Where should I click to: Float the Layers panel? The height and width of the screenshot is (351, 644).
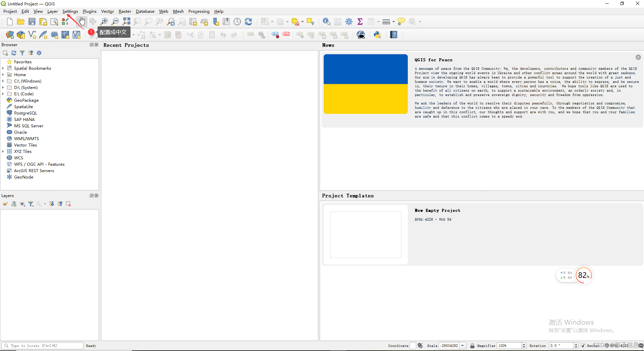[92, 195]
